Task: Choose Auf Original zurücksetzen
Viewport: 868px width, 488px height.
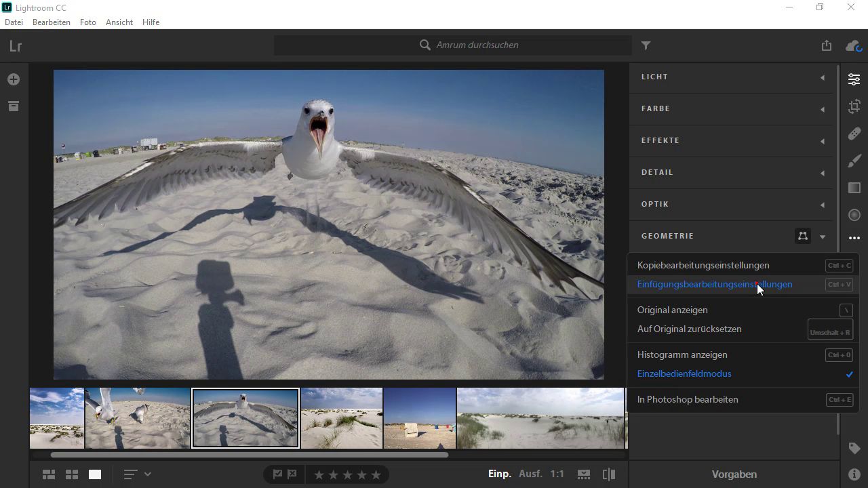Action: [743, 329]
